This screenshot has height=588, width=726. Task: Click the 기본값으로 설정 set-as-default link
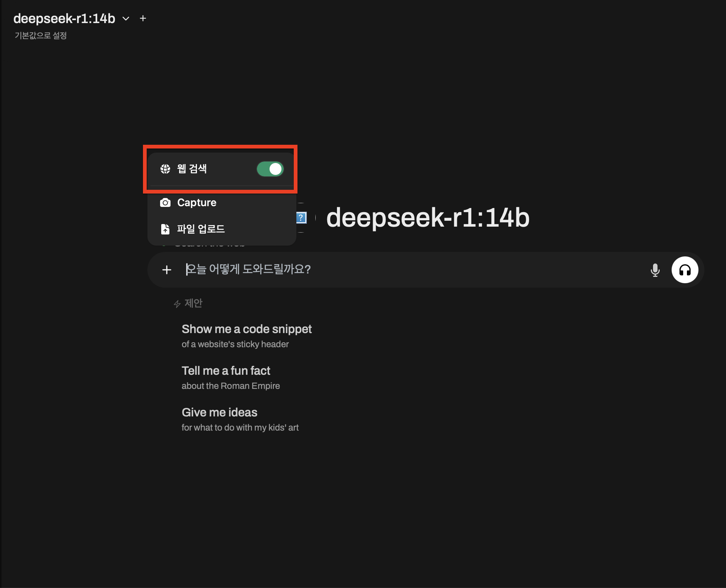(41, 36)
